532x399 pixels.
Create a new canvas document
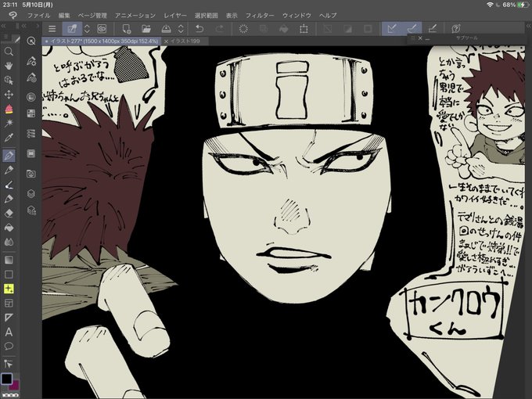(127, 29)
